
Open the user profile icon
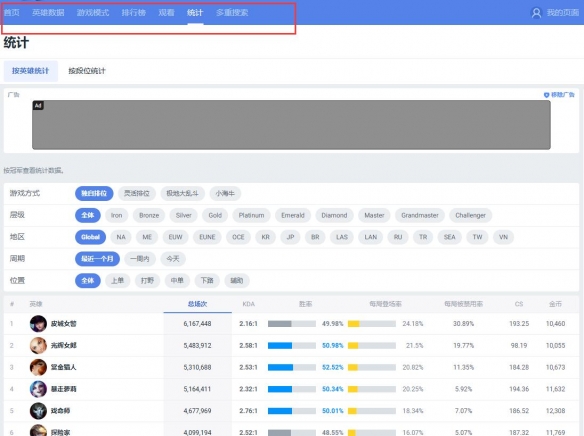536,13
